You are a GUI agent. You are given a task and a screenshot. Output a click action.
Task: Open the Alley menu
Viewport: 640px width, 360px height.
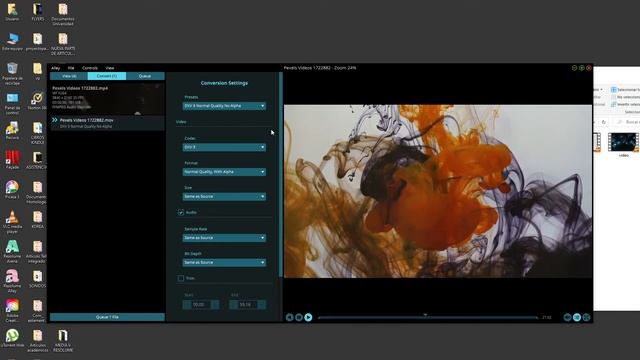tap(56, 68)
